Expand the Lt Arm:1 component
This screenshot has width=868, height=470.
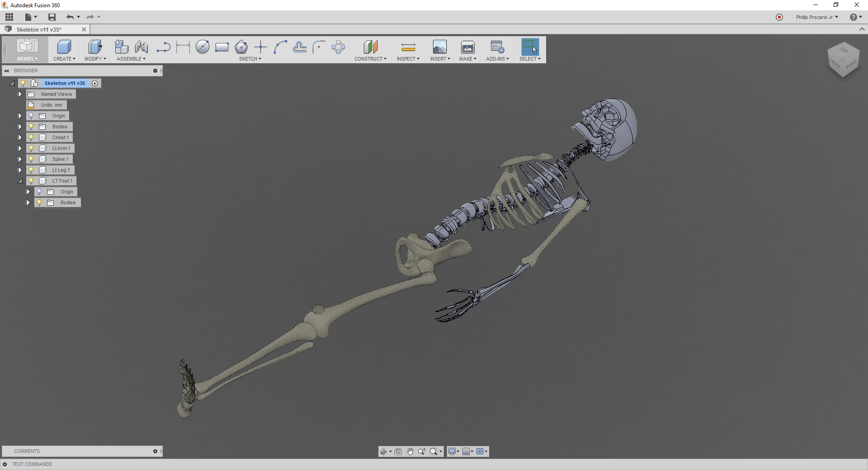pyautogui.click(x=20, y=148)
